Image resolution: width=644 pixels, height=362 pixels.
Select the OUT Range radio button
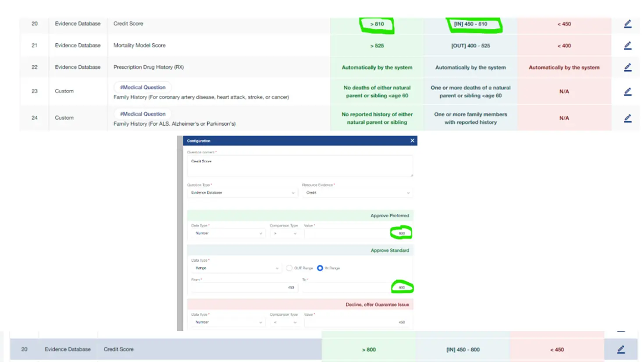289,268
